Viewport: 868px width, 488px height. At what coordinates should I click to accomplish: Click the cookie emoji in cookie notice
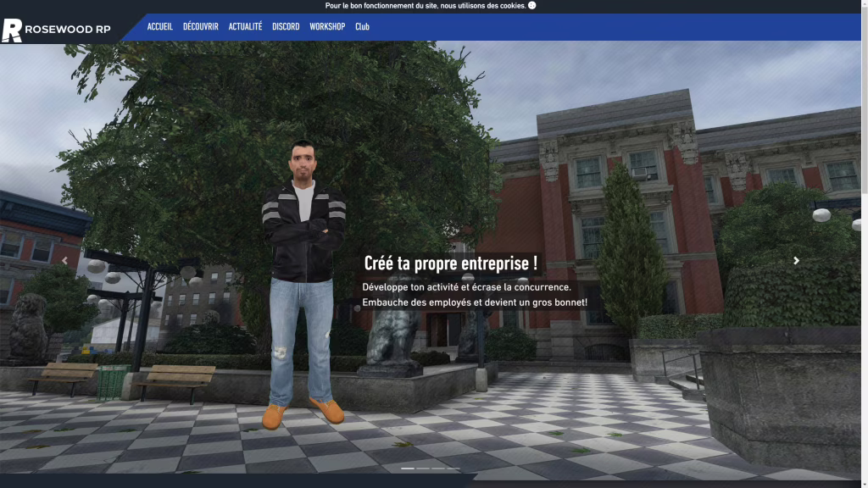(x=532, y=6)
